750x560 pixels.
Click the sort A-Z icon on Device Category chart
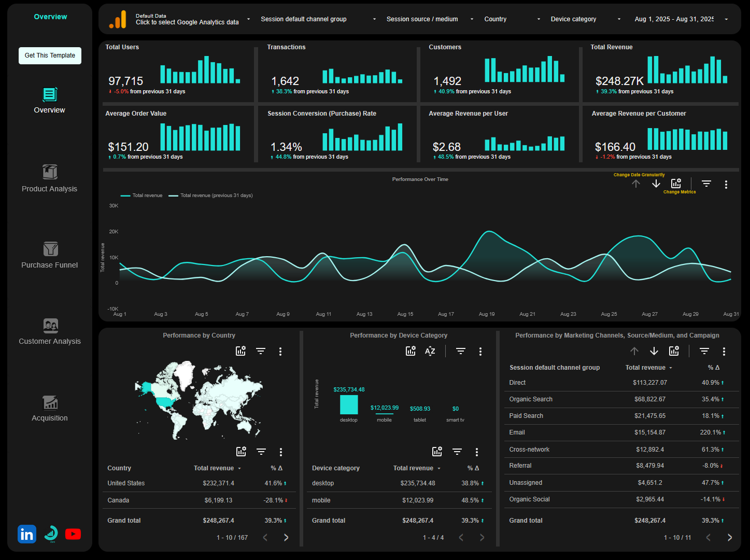point(430,351)
